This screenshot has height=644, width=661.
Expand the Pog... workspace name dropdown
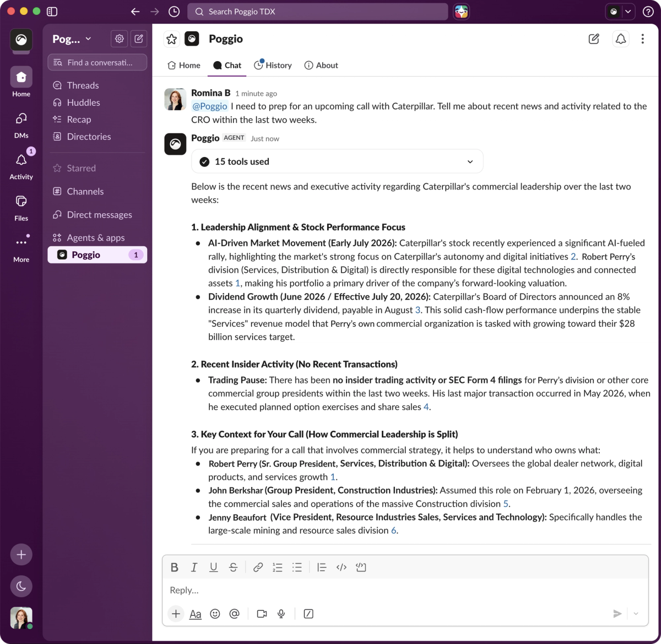72,39
